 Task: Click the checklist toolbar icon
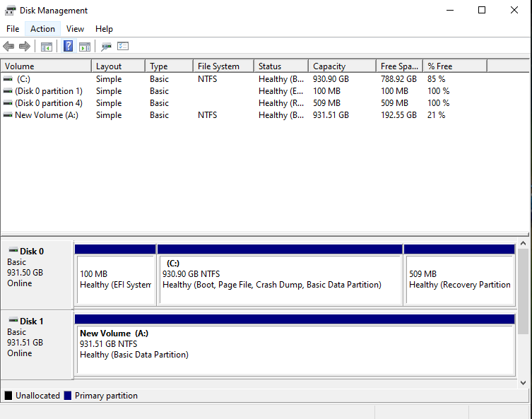123,46
